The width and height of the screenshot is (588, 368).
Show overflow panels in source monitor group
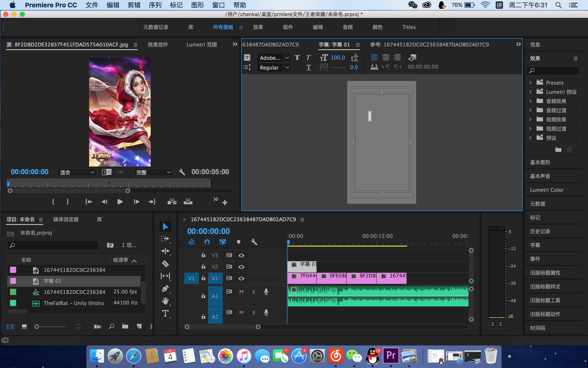(x=235, y=44)
